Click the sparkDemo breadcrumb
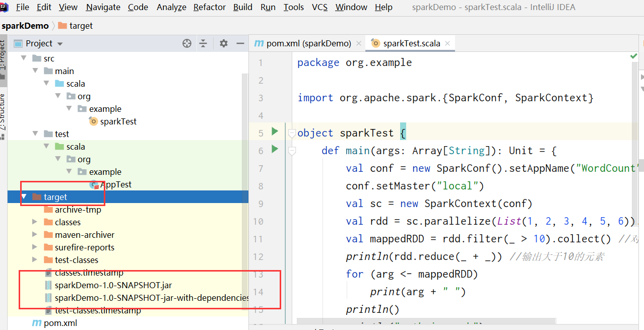The height and width of the screenshot is (330, 644). 25,26
